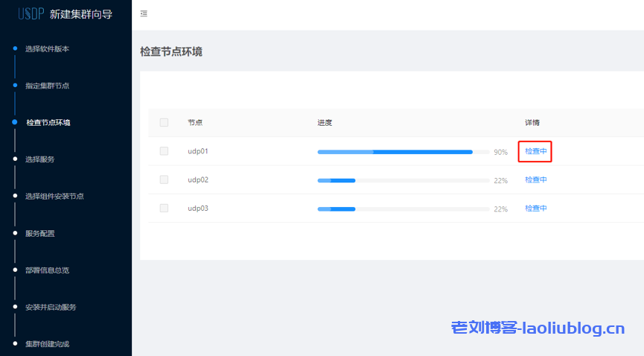
Task: Check the checkbox for node udp01
Action: coord(164,151)
